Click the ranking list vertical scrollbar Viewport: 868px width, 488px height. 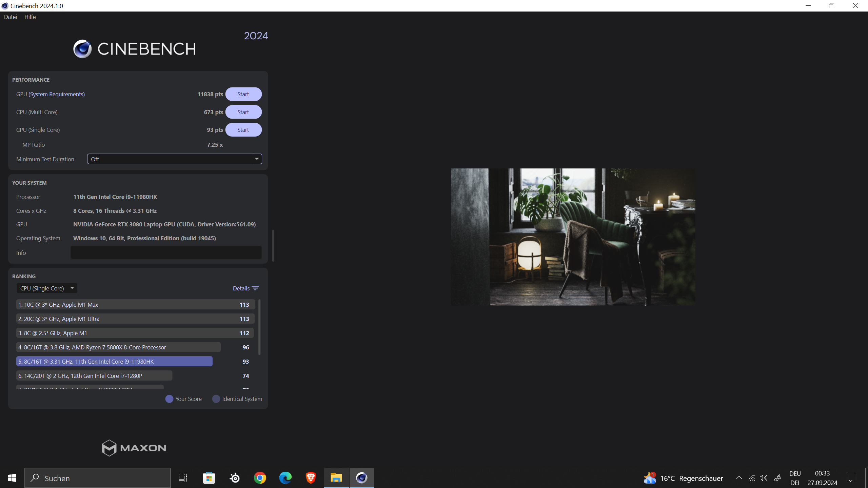259,327
